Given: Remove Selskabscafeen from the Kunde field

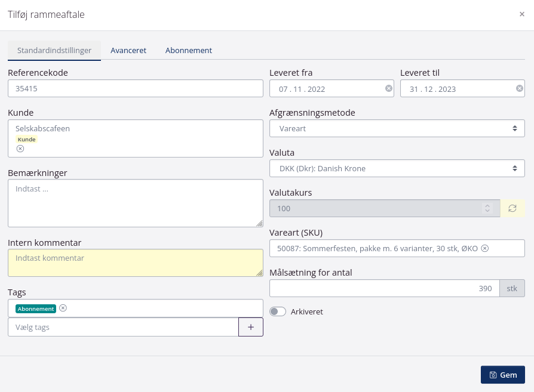Looking at the screenshot, I should coord(20,149).
